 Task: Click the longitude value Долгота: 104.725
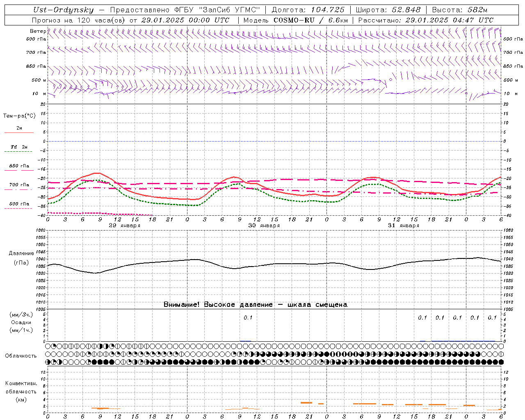pos(308,10)
